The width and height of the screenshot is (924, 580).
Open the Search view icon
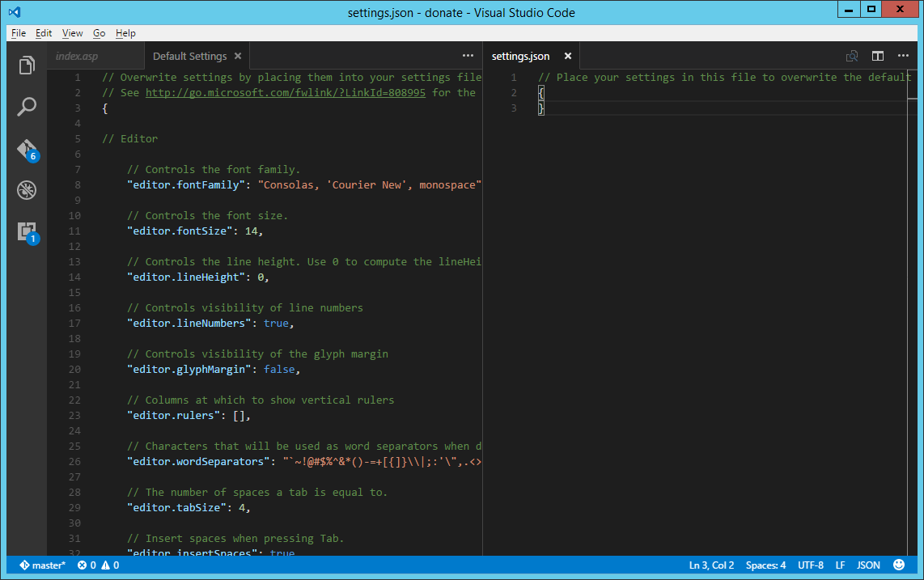(x=27, y=107)
